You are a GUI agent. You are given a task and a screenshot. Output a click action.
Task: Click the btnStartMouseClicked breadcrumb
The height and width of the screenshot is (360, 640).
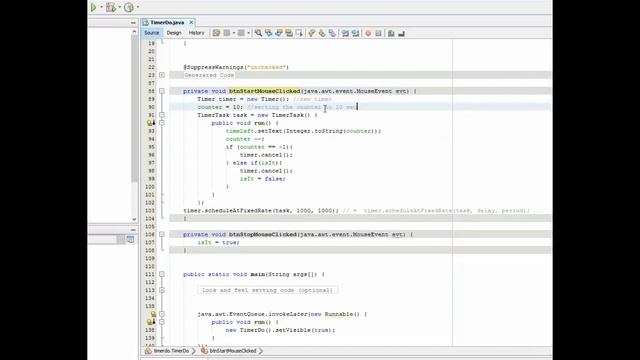tap(229, 351)
